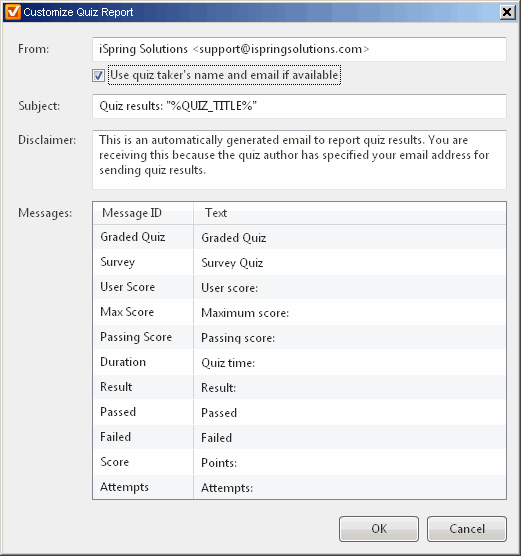Click the Text column header

tap(350, 213)
